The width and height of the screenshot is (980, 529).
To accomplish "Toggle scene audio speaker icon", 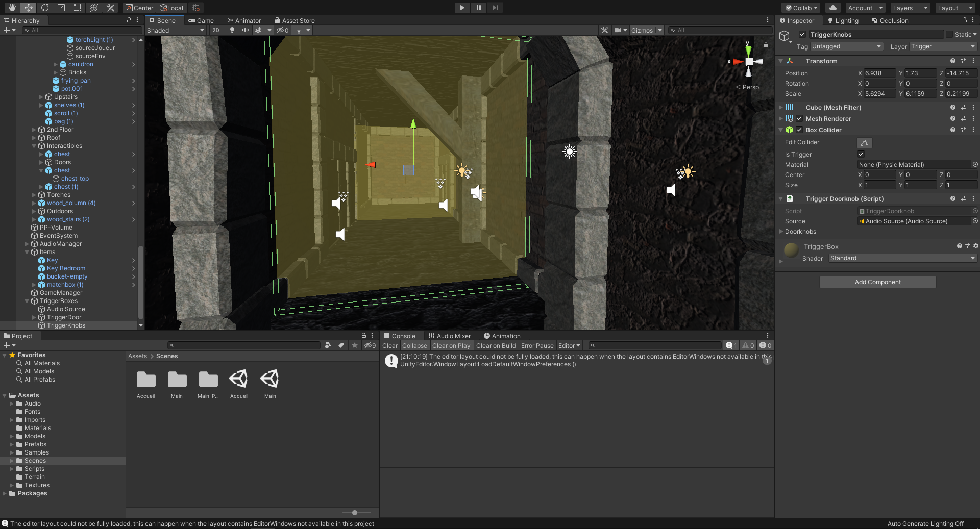I will tap(246, 30).
